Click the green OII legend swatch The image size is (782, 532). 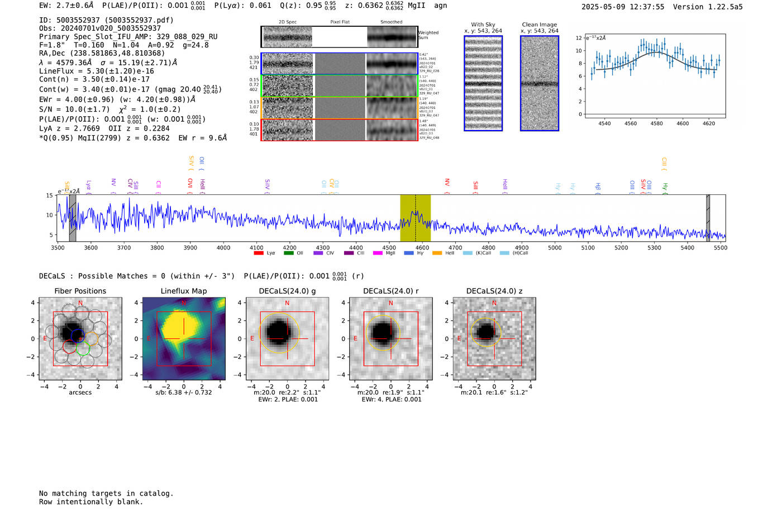point(288,253)
